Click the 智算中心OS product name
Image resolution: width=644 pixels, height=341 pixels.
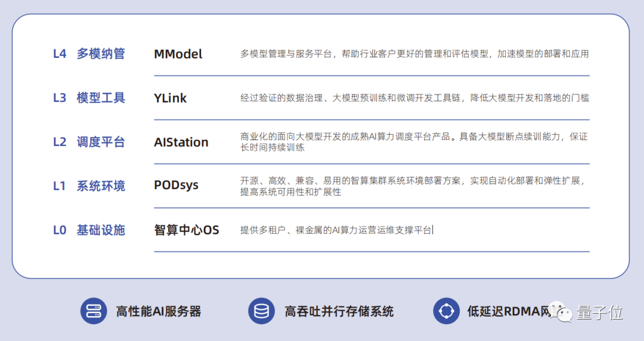187,230
